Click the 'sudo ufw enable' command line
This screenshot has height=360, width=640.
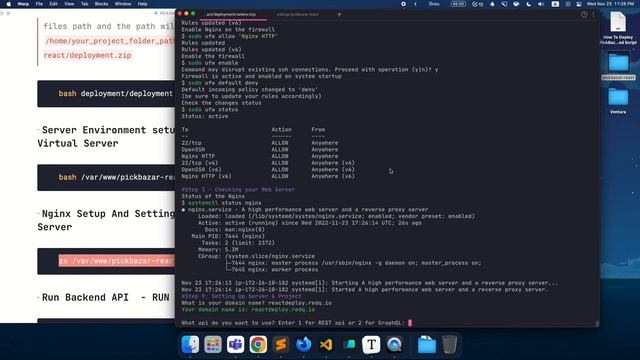(210, 63)
